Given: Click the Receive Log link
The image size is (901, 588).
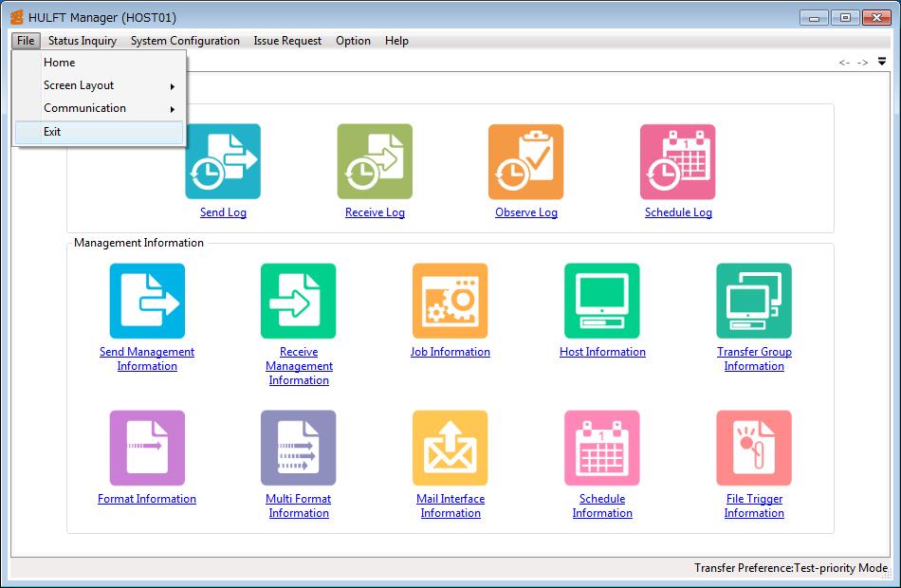Looking at the screenshot, I should point(375,212).
